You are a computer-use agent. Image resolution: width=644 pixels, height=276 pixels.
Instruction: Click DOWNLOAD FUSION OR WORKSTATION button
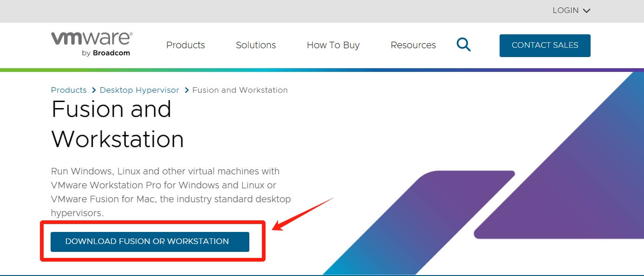tap(150, 242)
